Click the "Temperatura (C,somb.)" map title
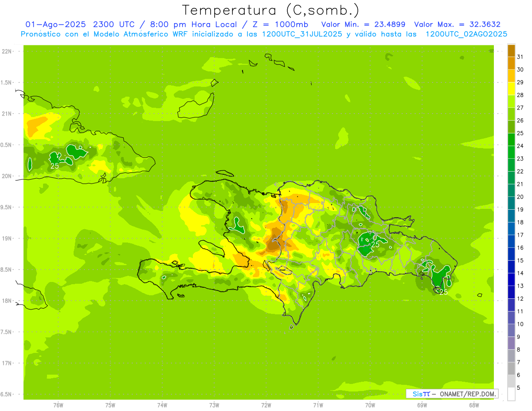 pyautogui.click(x=271, y=10)
